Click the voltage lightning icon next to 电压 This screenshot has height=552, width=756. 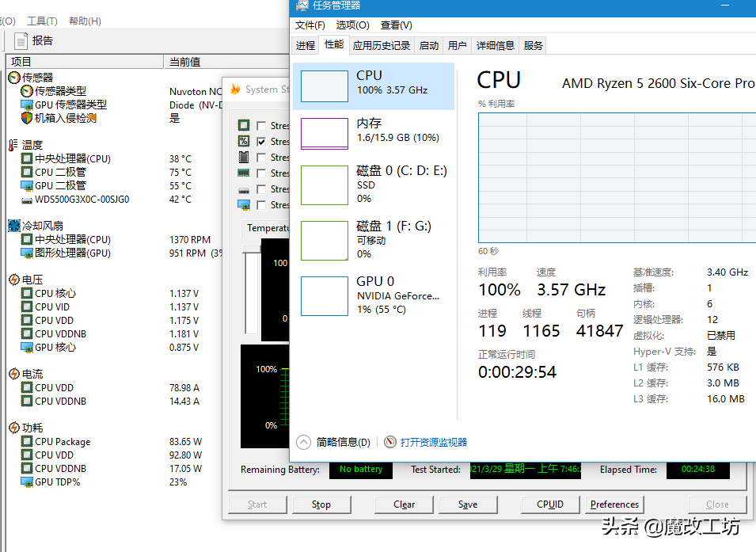(14, 280)
